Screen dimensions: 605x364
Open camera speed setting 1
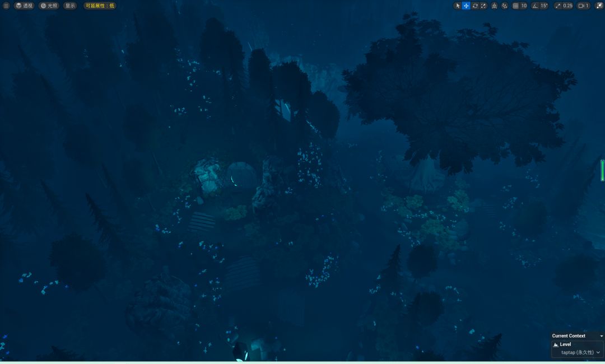583,6
